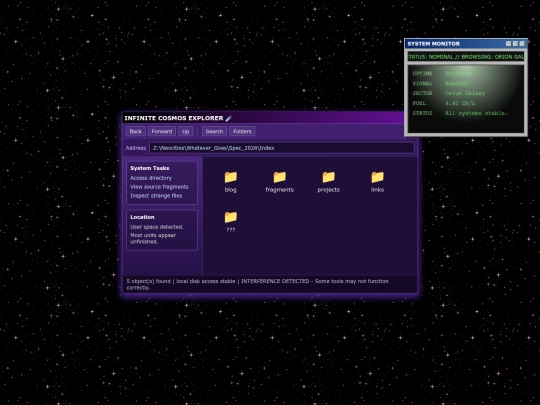Select the UPTIME row in System Monitor
The image size is (540, 405).
pos(466,73)
